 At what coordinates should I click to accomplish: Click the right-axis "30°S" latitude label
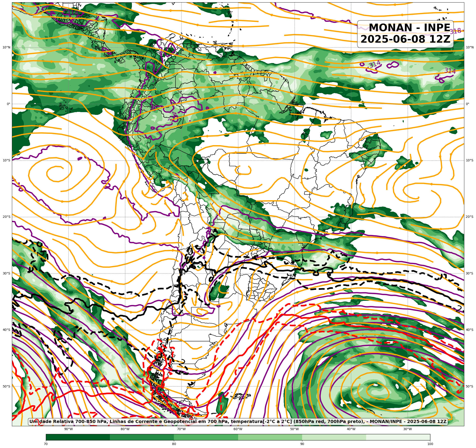[x=470, y=273]
